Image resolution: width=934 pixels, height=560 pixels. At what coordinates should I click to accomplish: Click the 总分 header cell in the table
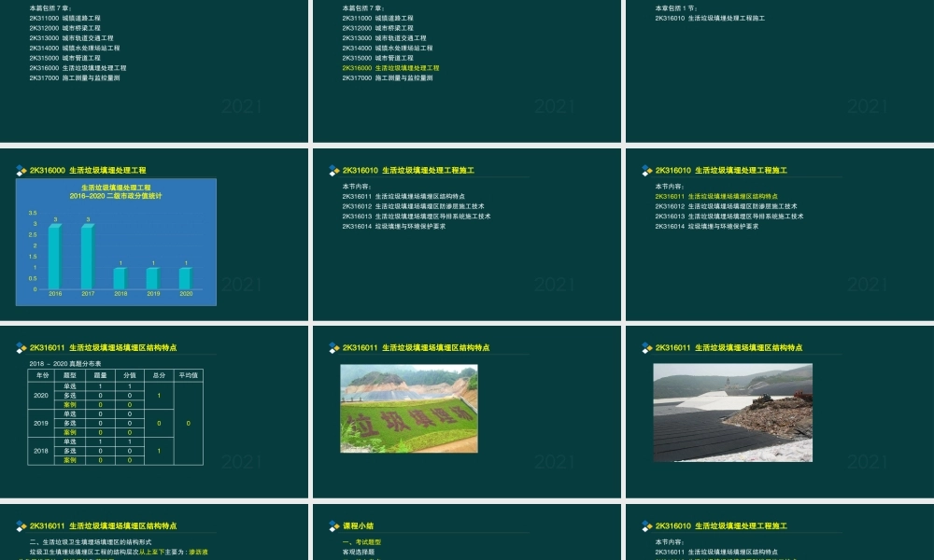point(159,375)
